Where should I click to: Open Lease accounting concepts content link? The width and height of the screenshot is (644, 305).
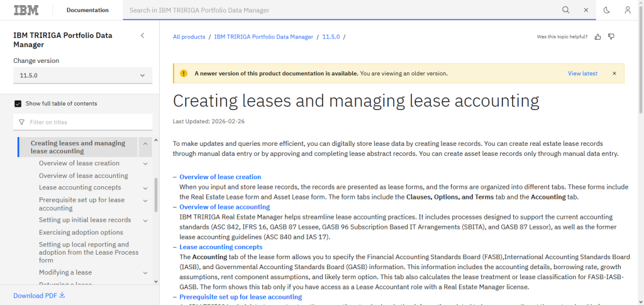coord(221,247)
